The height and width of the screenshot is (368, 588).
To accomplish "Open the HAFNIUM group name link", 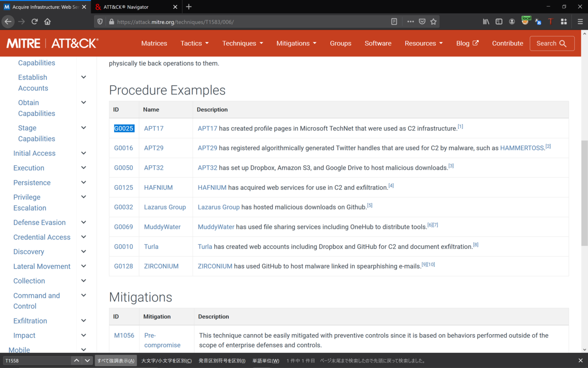I will pyautogui.click(x=158, y=187).
